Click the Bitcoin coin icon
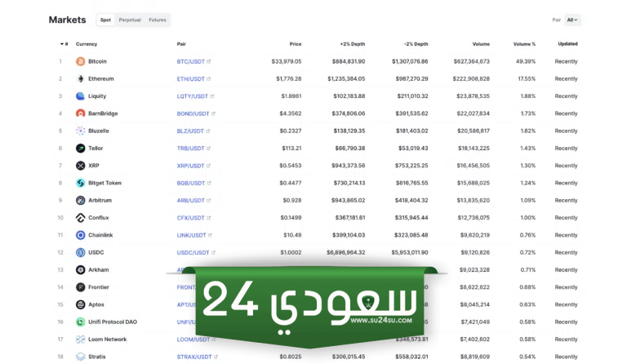This screenshot has height=364, width=627. point(80,61)
